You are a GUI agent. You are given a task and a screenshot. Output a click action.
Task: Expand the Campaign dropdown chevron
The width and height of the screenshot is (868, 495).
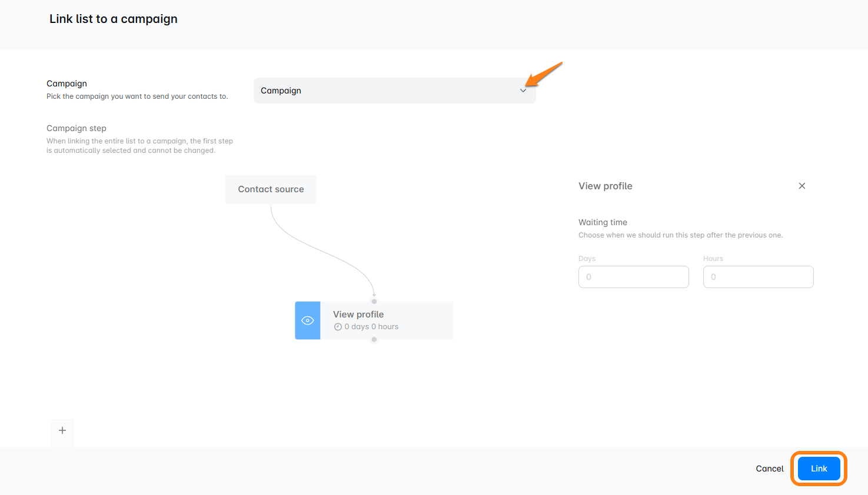(x=523, y=91)
